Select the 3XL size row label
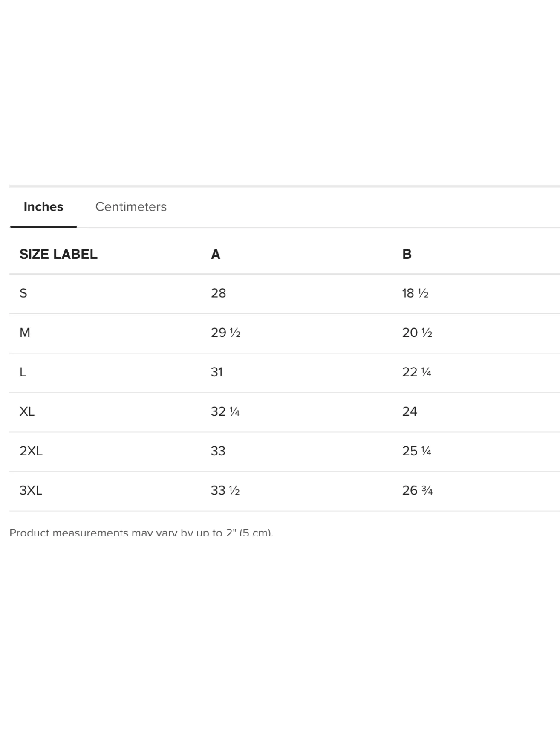The width and height of the screenshot is (560, 747). [x=31, y=490]
